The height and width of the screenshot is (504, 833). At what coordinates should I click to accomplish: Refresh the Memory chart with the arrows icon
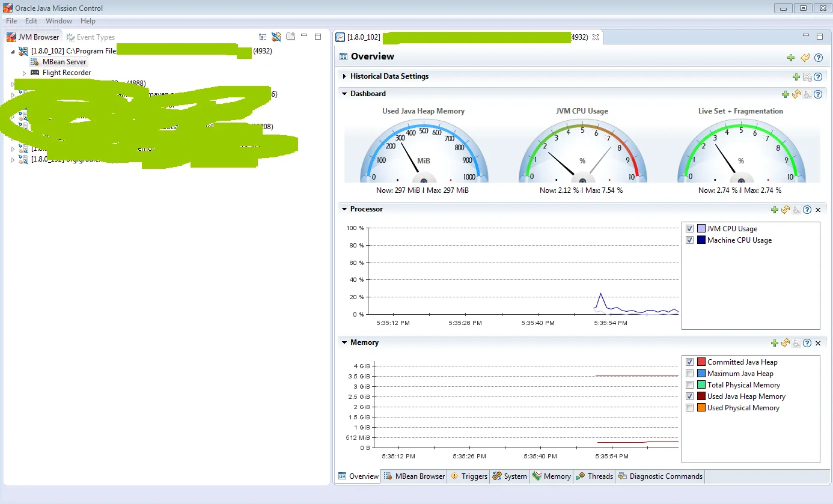point(786,343)
